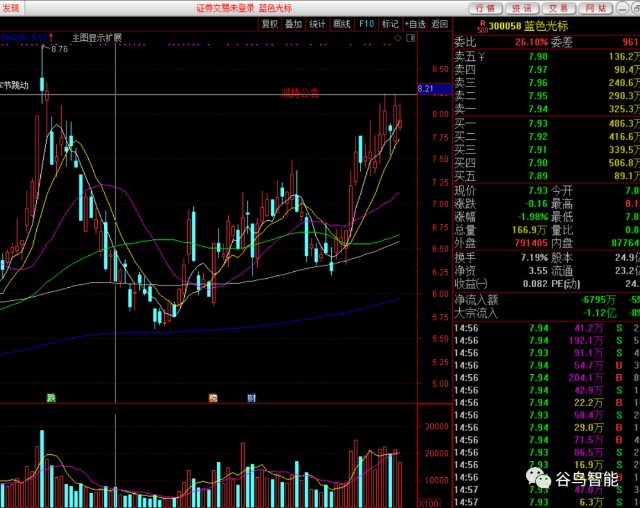640x508 pixels.
Task: Select the 卖五 7.98 ask row
Action: point(547,56)
